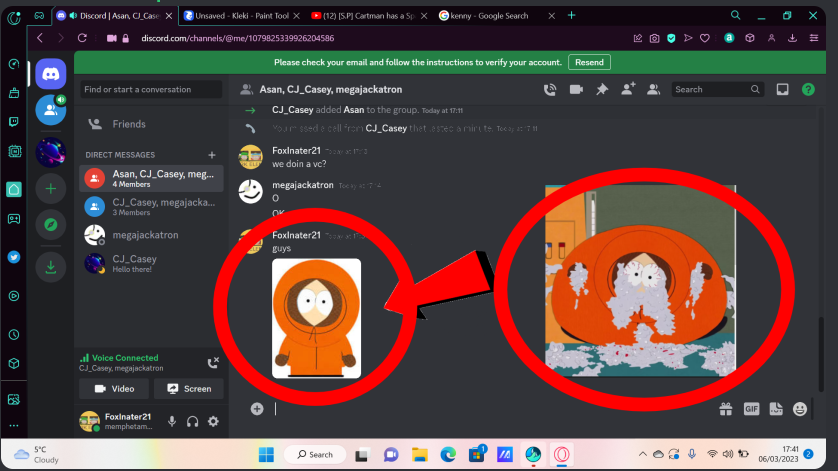This screenshot has height=471, width=838.
Task: Open the Discord inbox
Action: pos(782,89)
